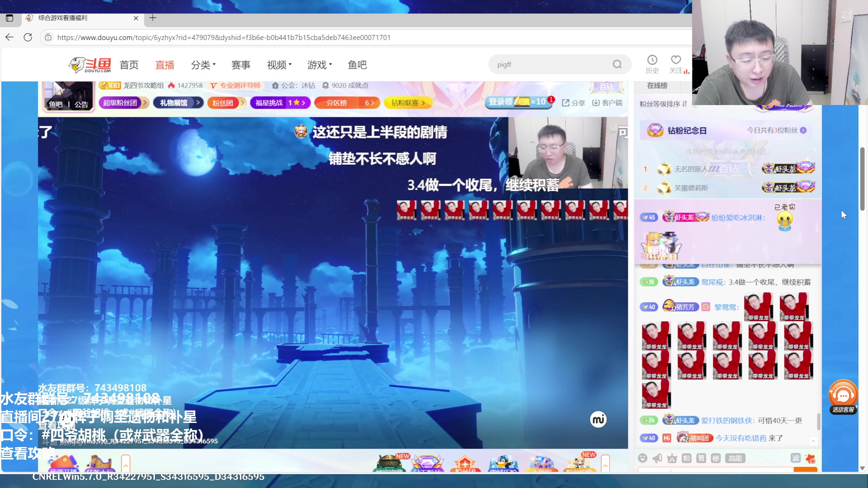Open the 关注 follow heart icon
Viewport: 868px width, 488px height.
pyautogui.click(x=676, y=64)
